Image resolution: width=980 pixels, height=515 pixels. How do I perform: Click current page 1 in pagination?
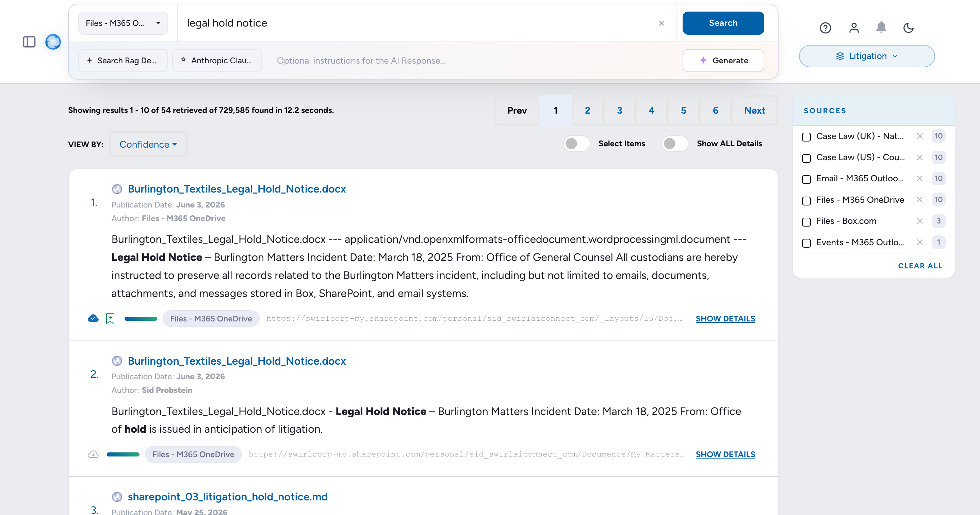pyautogui.click(x=555, y=110)
